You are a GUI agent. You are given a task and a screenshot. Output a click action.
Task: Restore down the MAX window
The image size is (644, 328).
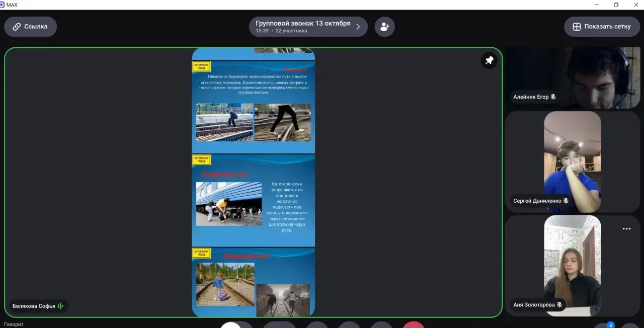pos(616,5)
